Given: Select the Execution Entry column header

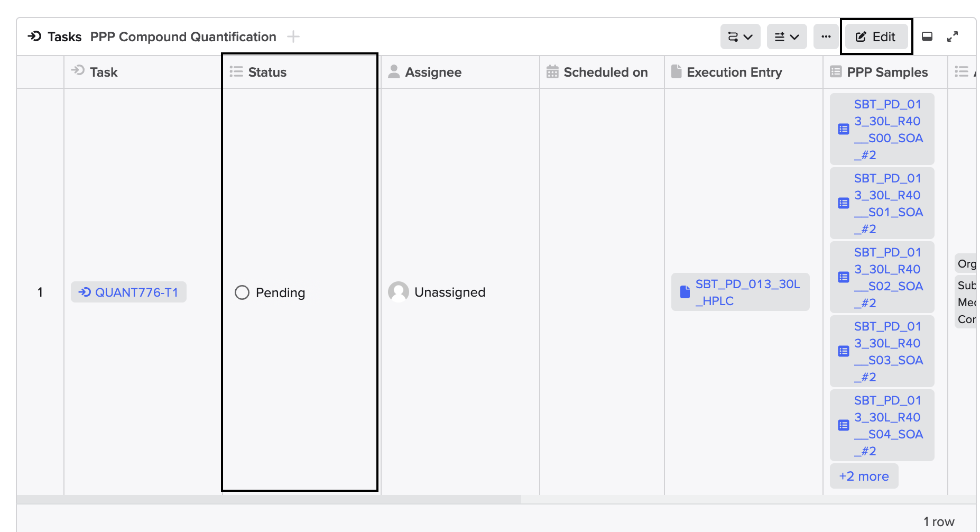Looking at the screenshot, I should [x=744, y=72].
